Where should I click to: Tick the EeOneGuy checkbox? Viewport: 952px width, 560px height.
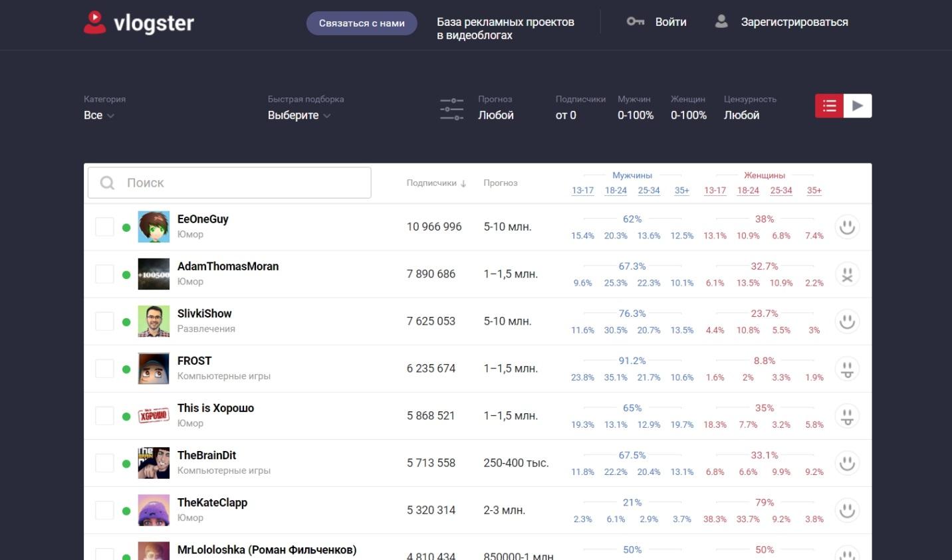104,227
